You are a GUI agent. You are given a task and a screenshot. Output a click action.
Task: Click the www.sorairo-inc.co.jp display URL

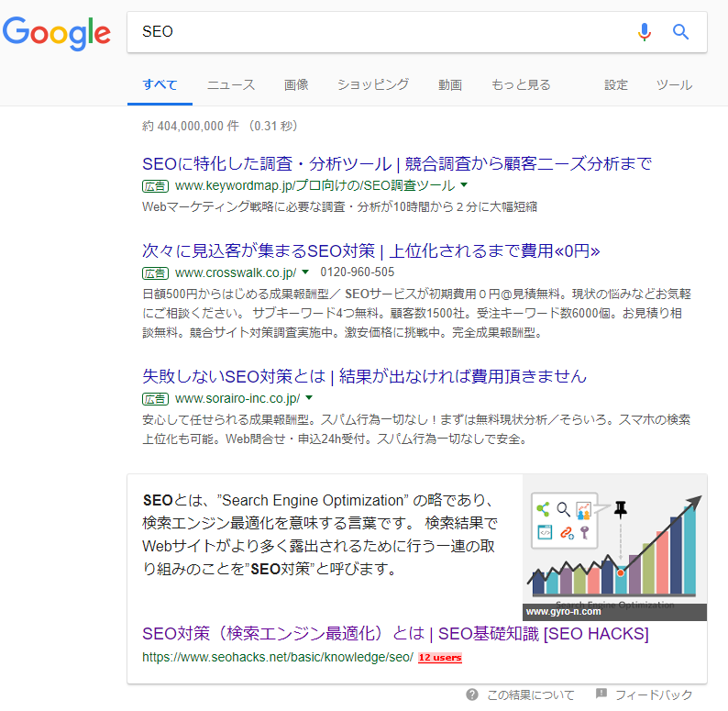pyautogui.click(x=237, y=398)
